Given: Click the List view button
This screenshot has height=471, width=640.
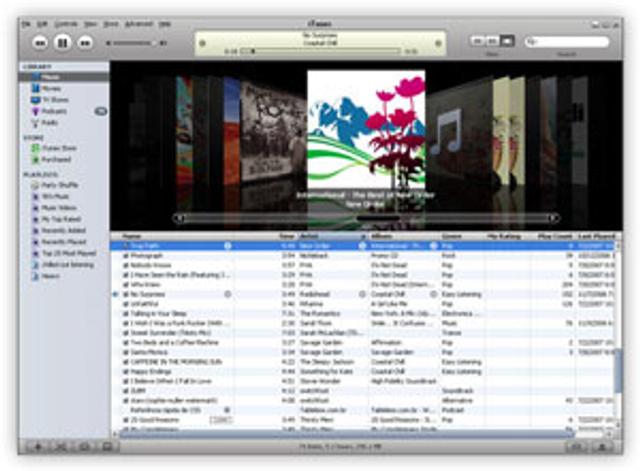Looking at the screenshot, I should [x=478, y=41].
